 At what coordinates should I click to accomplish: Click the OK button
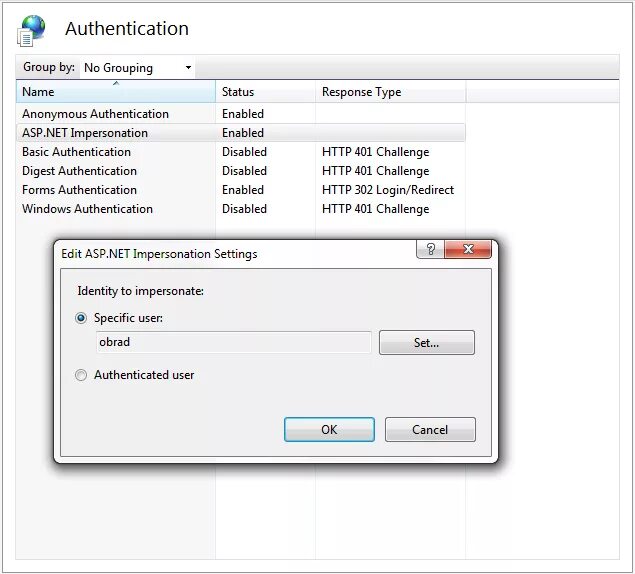coord(329,429)
